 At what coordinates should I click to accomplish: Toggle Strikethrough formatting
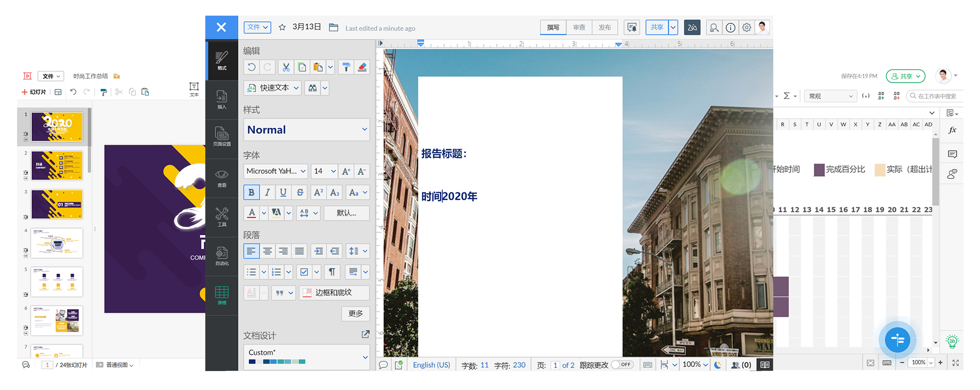click(299, 192)
